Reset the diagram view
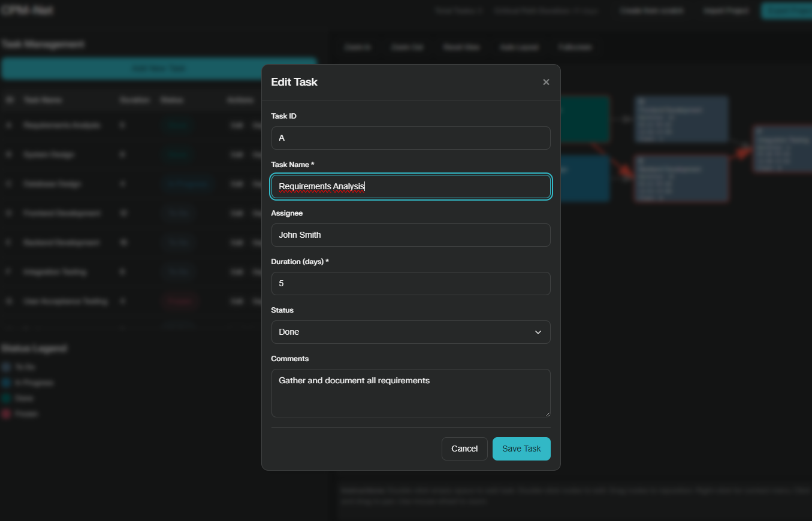The height and width of the screenshot is (521, 812). (461, 47)
